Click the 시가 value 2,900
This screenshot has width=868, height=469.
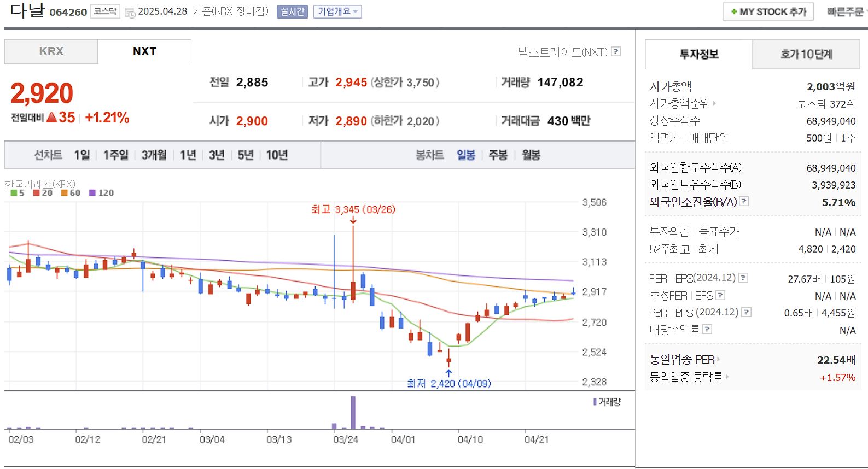pos(252,121)
